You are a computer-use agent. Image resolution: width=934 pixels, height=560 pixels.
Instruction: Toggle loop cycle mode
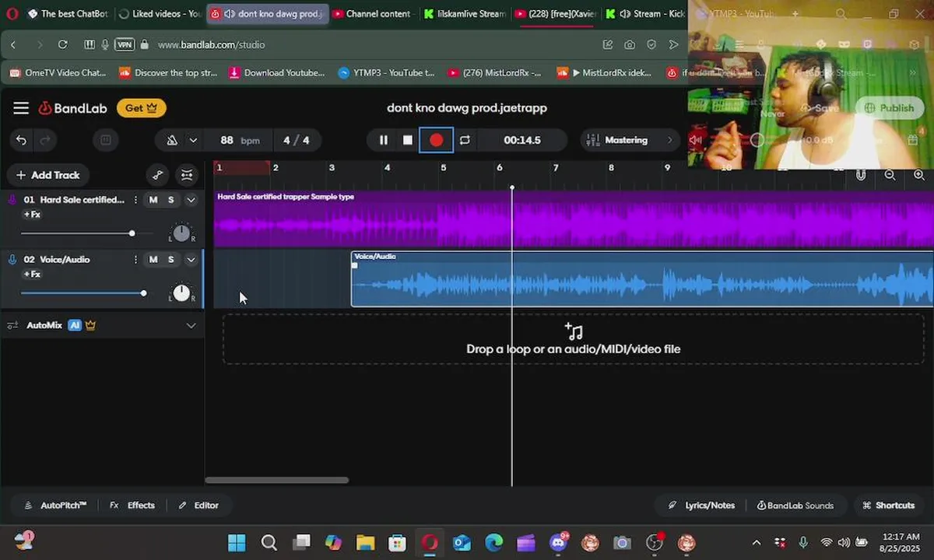[465, 140]
